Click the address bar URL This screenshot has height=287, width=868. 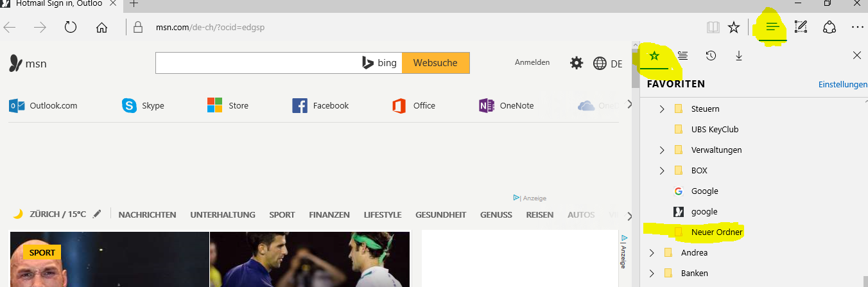pos(211,28)
